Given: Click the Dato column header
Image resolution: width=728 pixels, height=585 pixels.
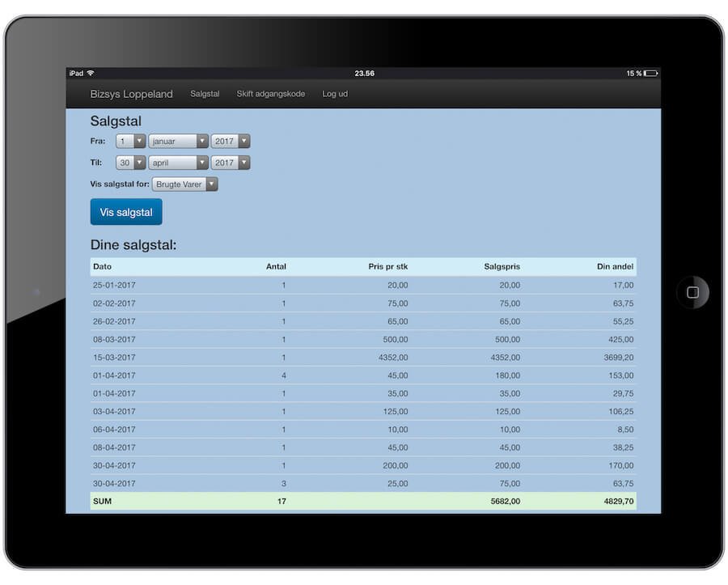Looking at the screenshot, I should click(103, 266).
